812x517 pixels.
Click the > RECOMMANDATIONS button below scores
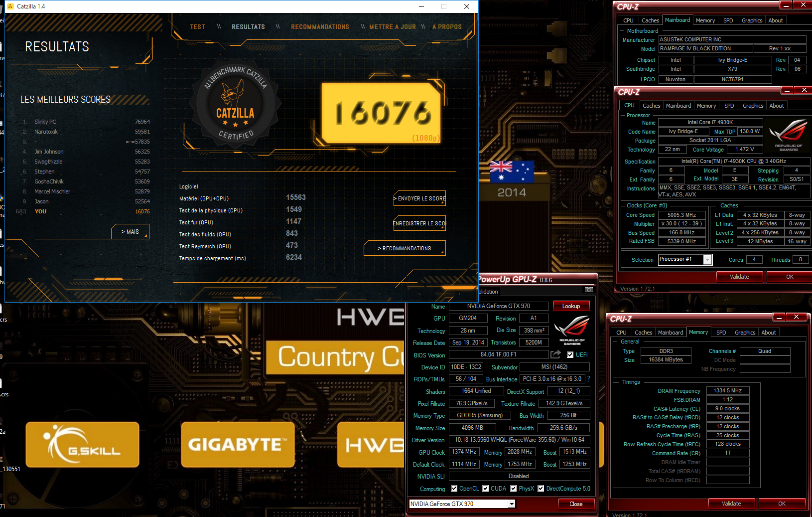pyautogui.click(x=405, y=248)
